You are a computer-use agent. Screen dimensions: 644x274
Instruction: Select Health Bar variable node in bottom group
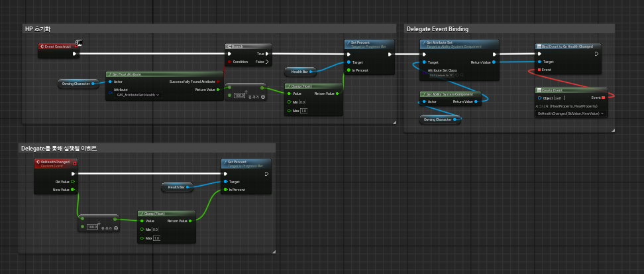[x=178, y=187]
